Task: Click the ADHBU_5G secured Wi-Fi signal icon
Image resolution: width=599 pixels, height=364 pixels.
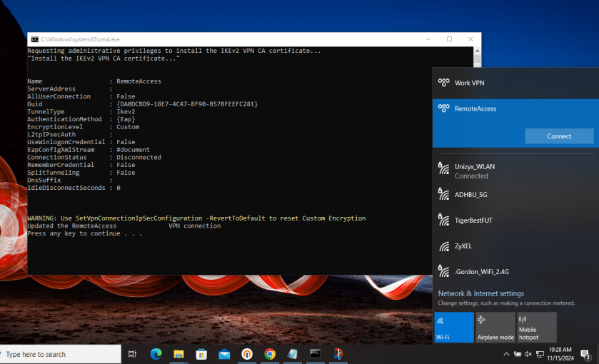Action: (443, 194)
